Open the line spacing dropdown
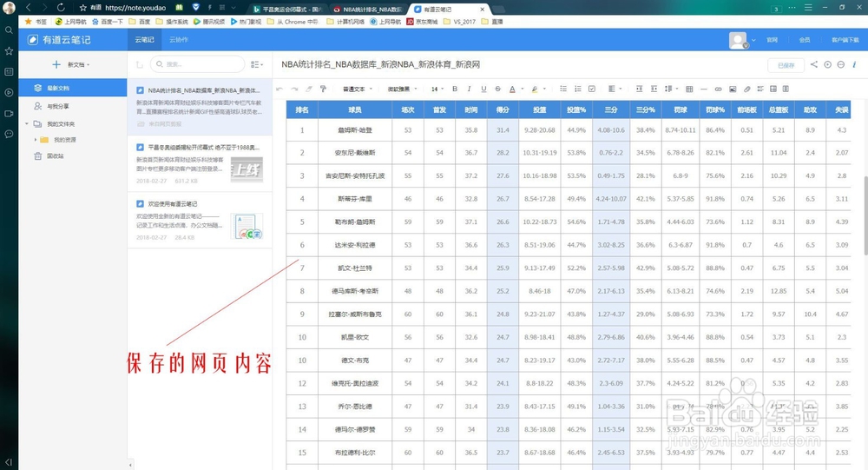The image size is (868, 470). click(671, 89)
